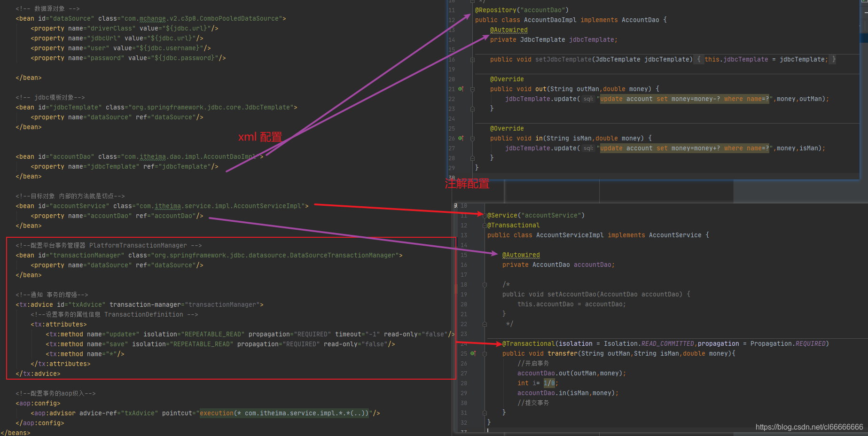This screenshot has width=868, height=436.
Task: Click the sql hint in out method update call
Action: tap(588, 99)
